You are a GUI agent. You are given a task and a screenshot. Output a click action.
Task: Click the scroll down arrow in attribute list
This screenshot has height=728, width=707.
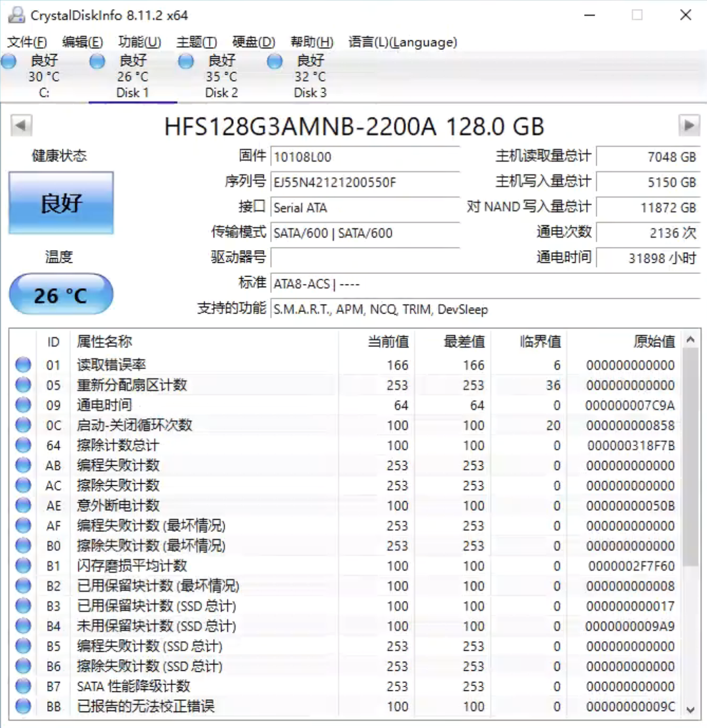(x=690, y=709)
